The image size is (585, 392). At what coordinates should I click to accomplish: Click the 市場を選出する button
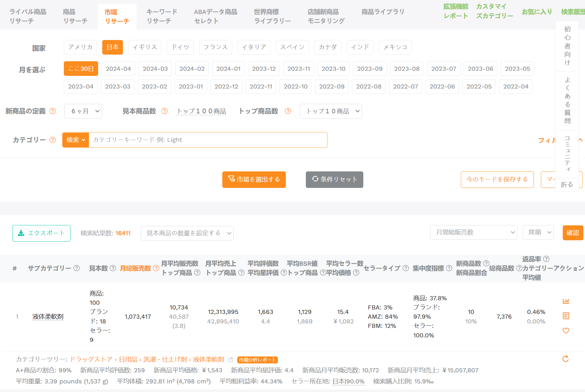[x=254, y=180]
